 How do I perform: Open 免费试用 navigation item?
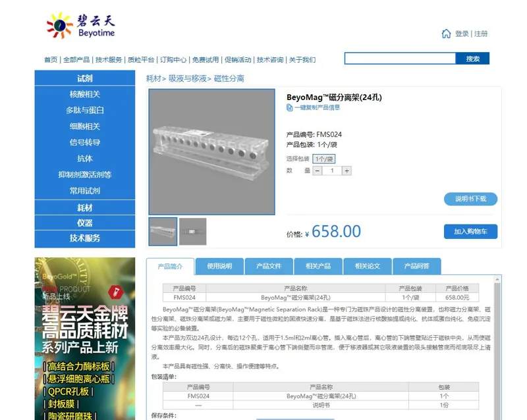(206, 60)
